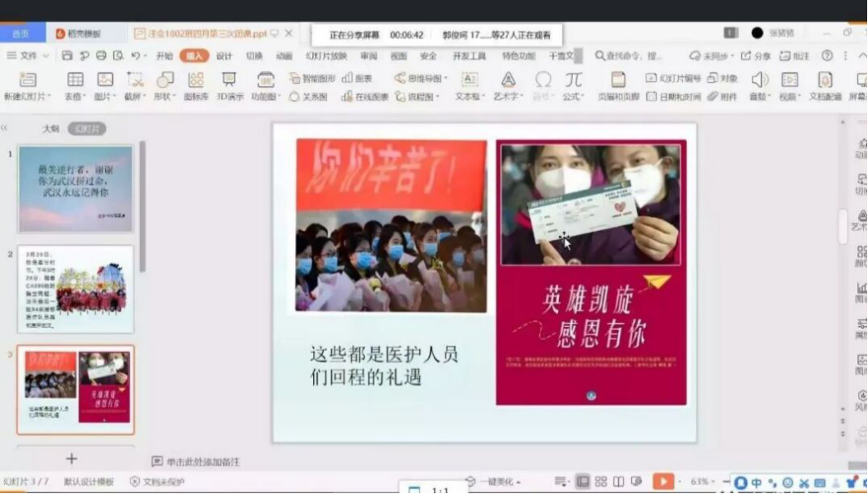Click the save icon in quick access toolbar
Screen dimensions: 868x494
click(66, 56)
